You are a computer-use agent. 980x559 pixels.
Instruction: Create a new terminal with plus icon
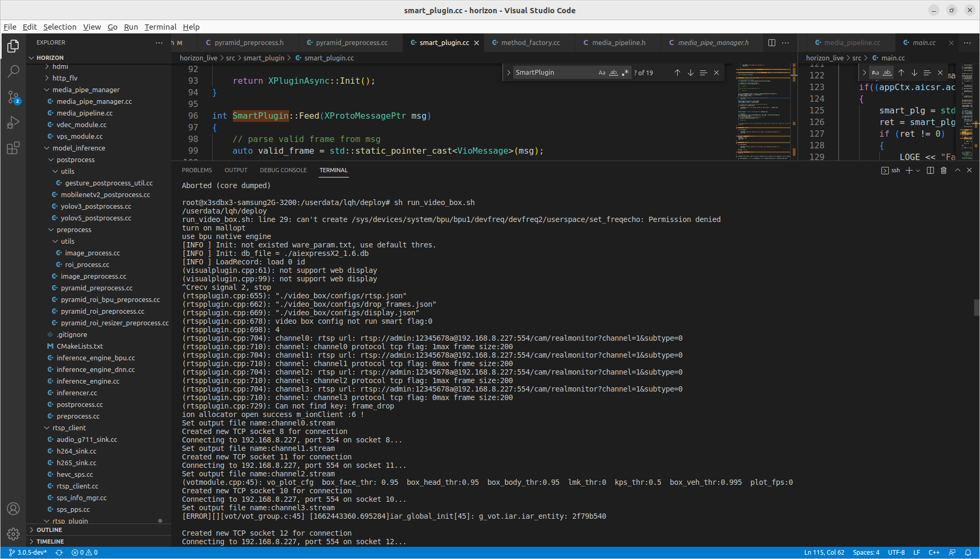click(909, 170)
